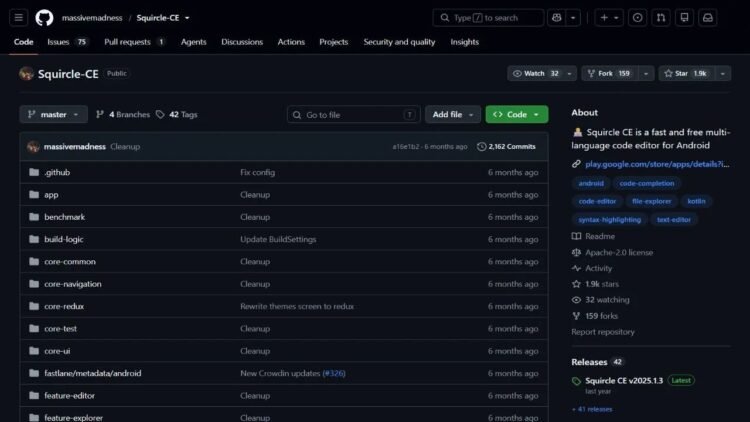This screenshot has width=750, height=422.
Task: Open the core-test folder
Action: click(60, 329)
